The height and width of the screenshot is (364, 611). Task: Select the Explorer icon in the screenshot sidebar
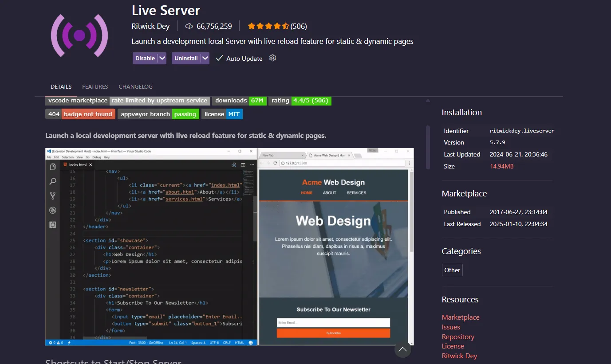pos(53,167)
